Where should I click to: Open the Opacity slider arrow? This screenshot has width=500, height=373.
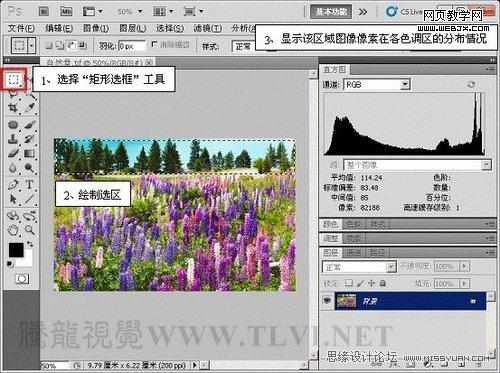coord(465,266)
